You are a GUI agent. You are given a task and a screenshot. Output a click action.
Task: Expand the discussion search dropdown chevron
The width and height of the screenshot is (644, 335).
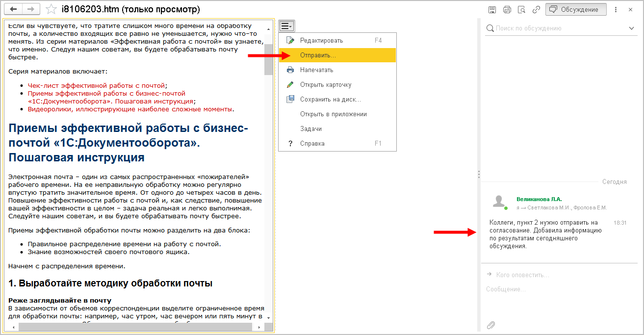[x=632, y=28]
